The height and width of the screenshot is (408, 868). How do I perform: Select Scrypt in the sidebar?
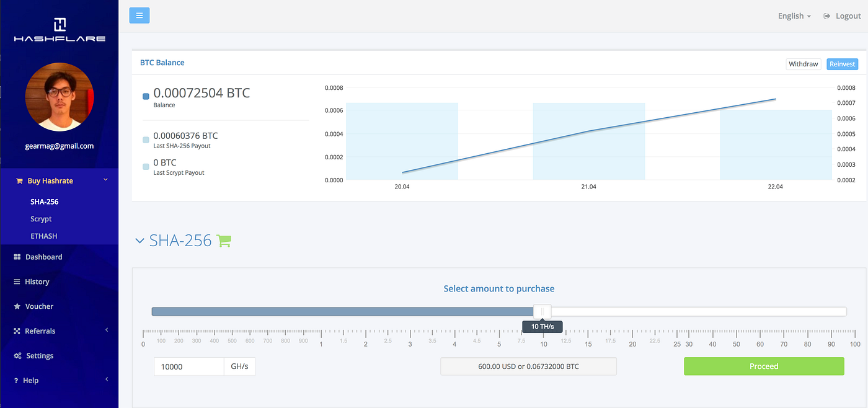pyautogui.click(x=41, y=219)
